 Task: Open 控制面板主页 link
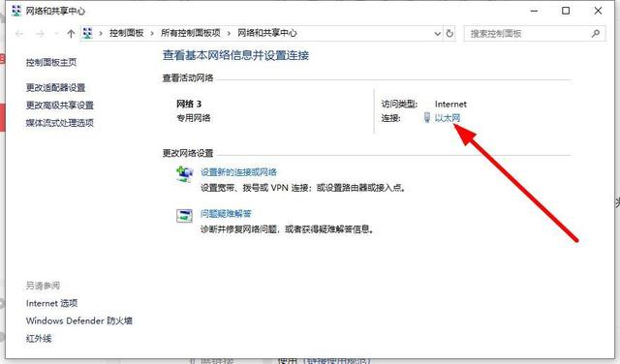pos(51,62)
